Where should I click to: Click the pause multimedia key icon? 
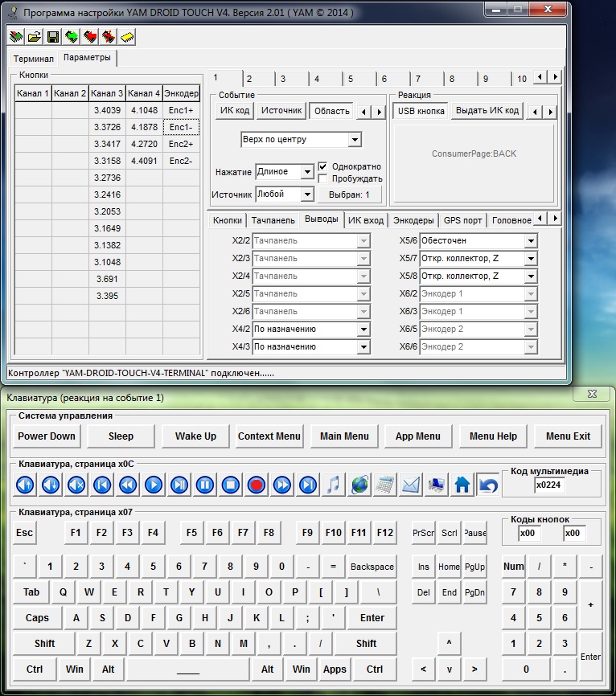205,485
